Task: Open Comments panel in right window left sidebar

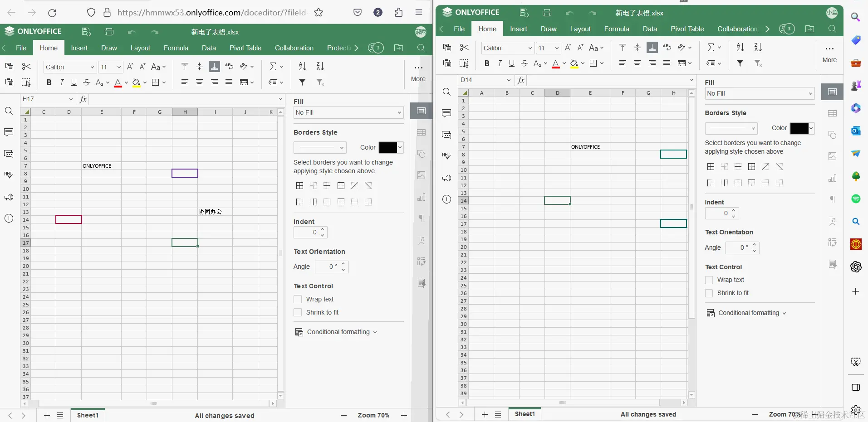Action: 446,113
